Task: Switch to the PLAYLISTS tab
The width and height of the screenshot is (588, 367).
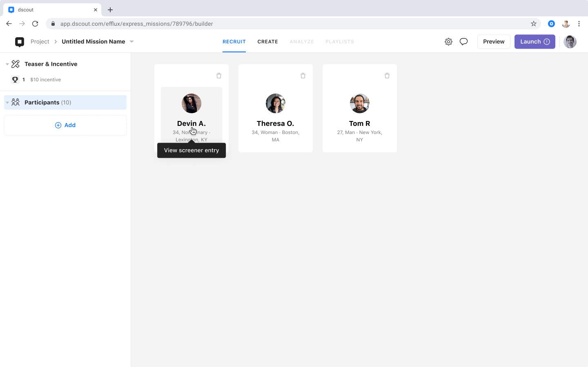Action: [340, 42]
